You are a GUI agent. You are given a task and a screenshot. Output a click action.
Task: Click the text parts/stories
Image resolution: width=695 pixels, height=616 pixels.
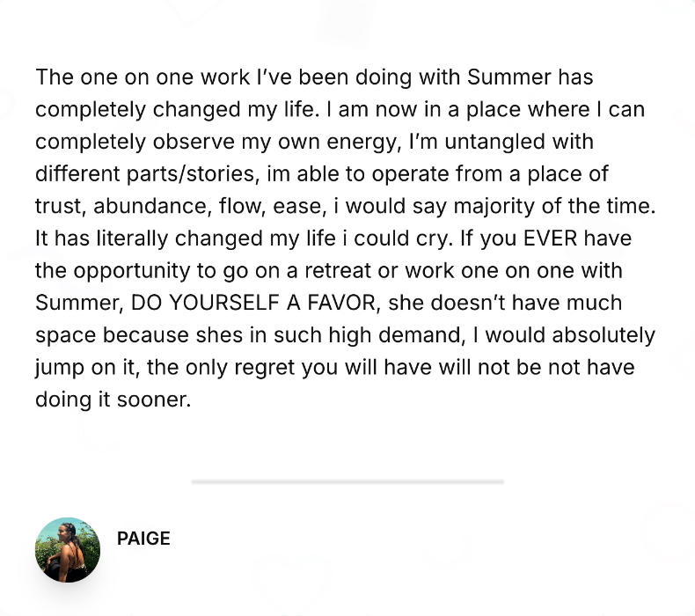pos(193,174)
